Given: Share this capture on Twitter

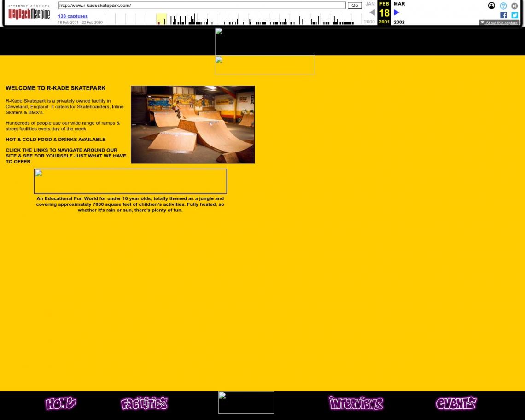Looking at the screenshot, I should (514, 15).
